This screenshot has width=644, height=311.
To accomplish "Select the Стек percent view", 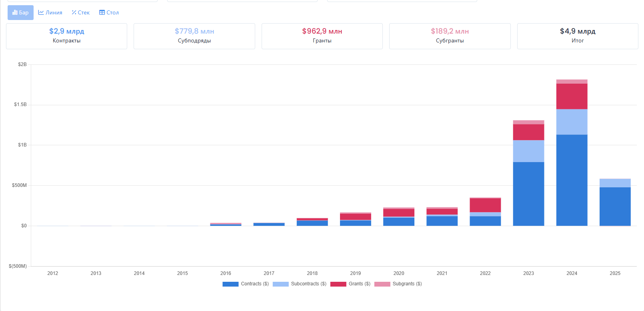I will pos(81,12).
